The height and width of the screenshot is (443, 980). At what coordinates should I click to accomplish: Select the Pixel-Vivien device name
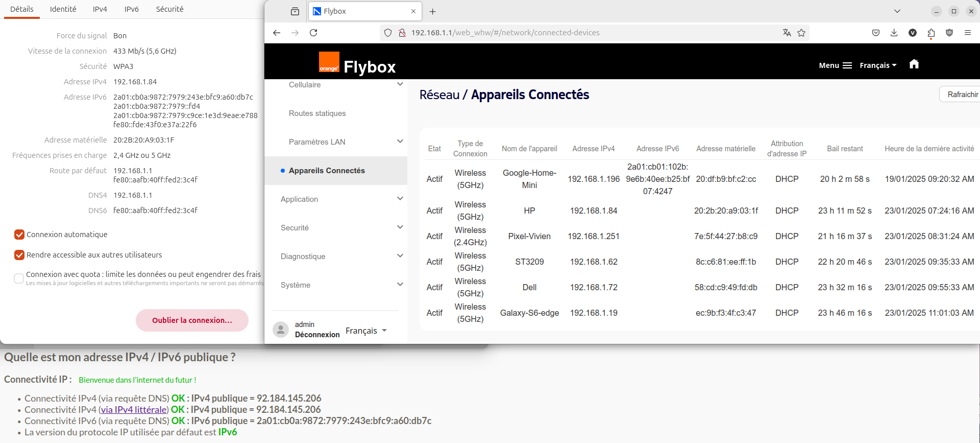click(x=529, y=236)
